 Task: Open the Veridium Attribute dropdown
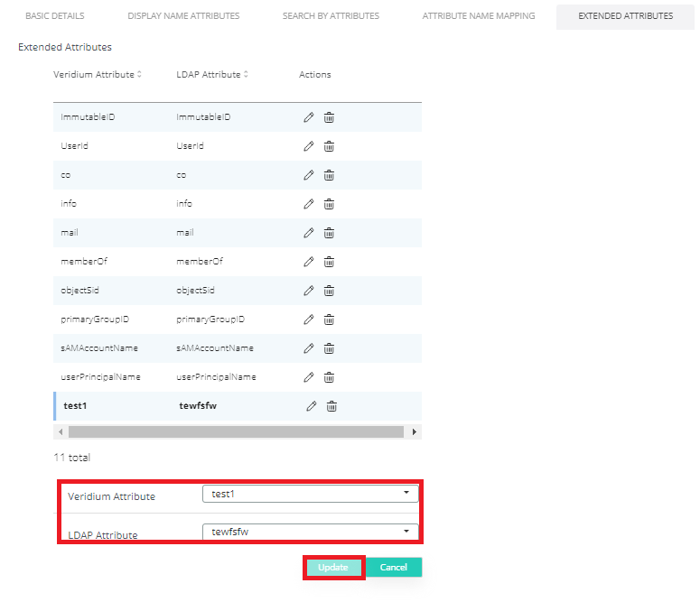[x=310, y=495]
